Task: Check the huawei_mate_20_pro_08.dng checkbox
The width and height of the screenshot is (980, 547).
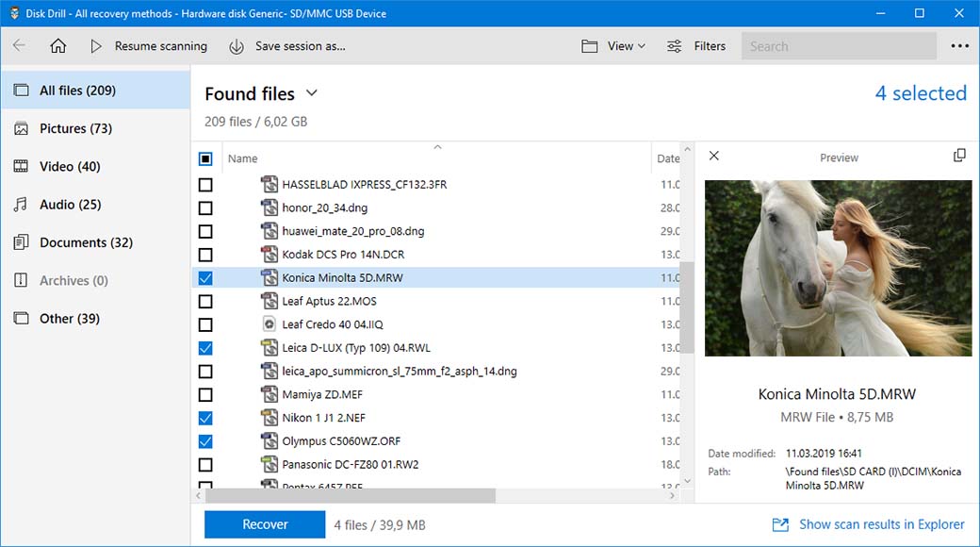Action: click(x=205, y=232)
